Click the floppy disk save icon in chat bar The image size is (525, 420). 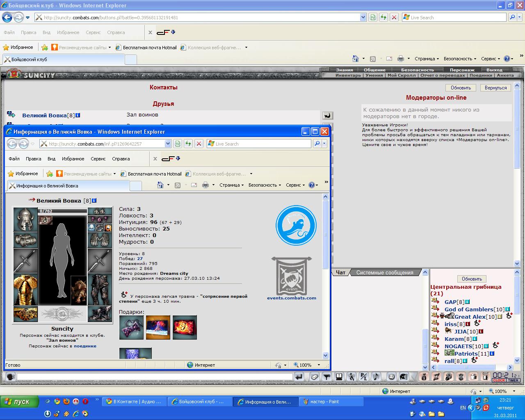point(339,377)
